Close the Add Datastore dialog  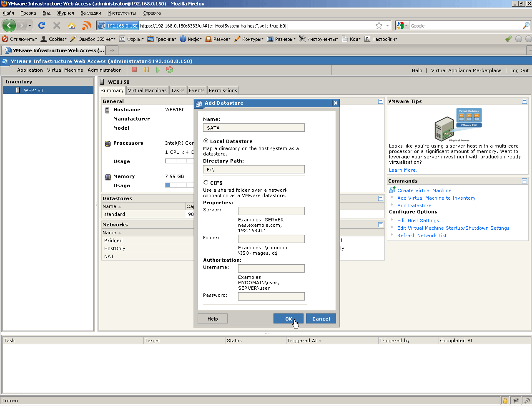click(x=335, y=103)
